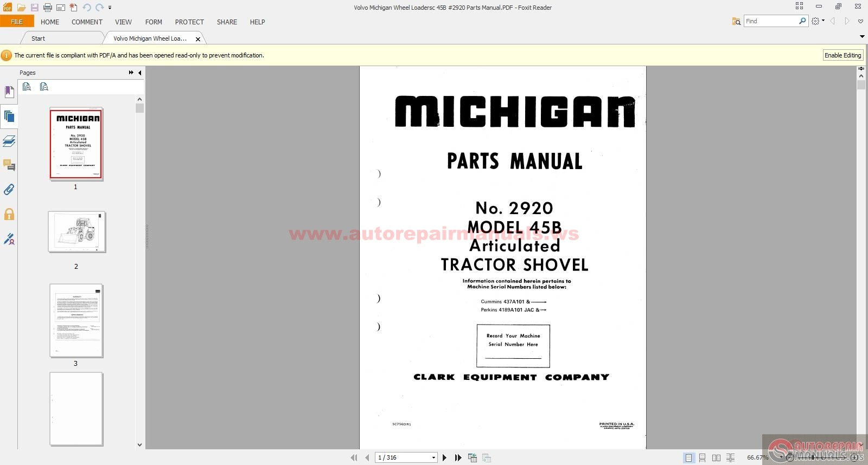Open the Comments panel in the sidebar
868x465 pixels.
(9, 165)
